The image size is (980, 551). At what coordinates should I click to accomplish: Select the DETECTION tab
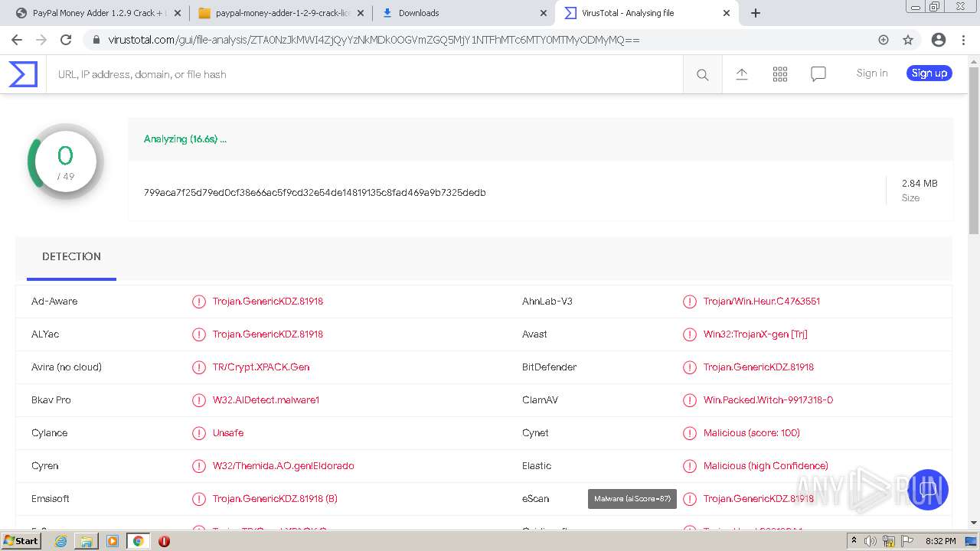[71, 256]
